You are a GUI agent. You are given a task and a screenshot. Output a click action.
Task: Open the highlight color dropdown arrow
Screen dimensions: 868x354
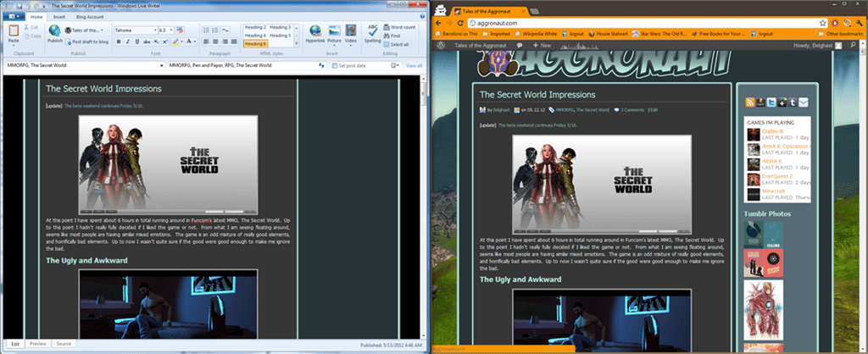[181, 41]
